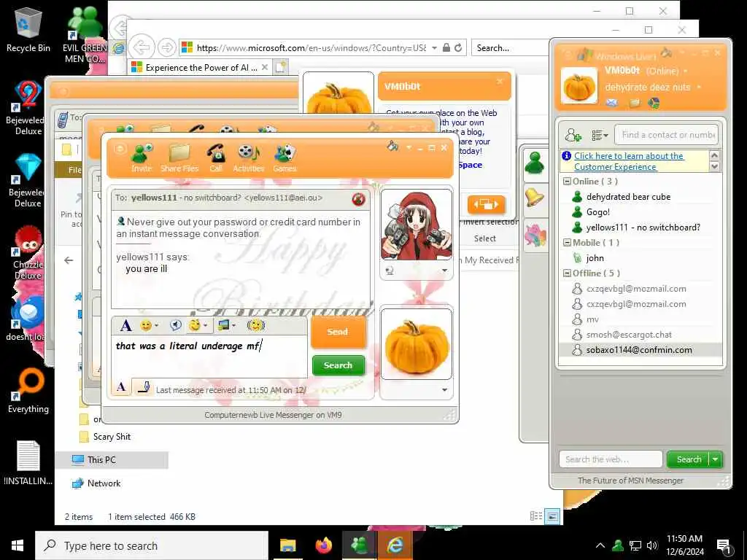
Task: Open Games in chat toolbar
Action: tap(285, 158)
